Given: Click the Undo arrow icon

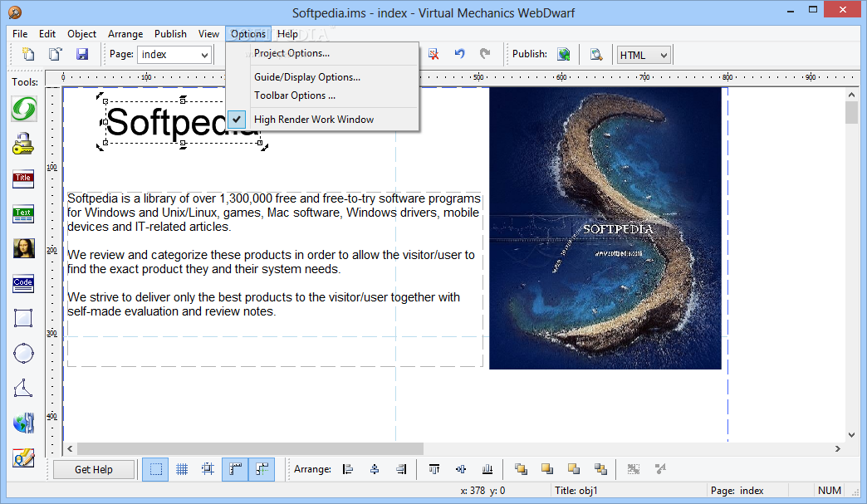Looking at the screenshot, I should 459,54.
